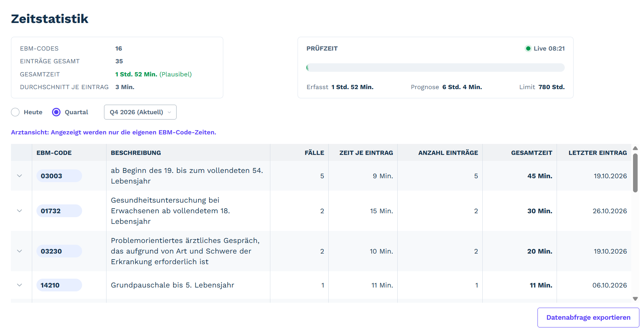Screen dimensions: 644x331
Task: Click the Grundpauschale bis 5. Lebensjahr description
Action: 173,285
